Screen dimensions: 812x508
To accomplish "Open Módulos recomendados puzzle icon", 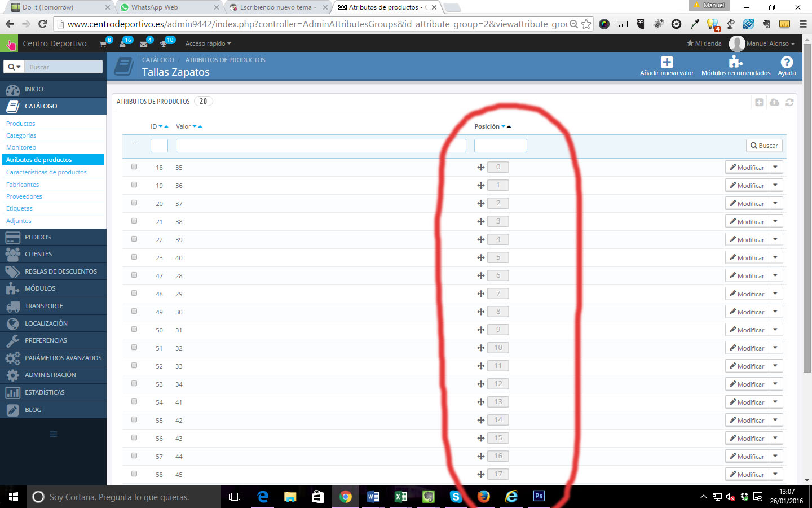I will (x=736, y=62).
